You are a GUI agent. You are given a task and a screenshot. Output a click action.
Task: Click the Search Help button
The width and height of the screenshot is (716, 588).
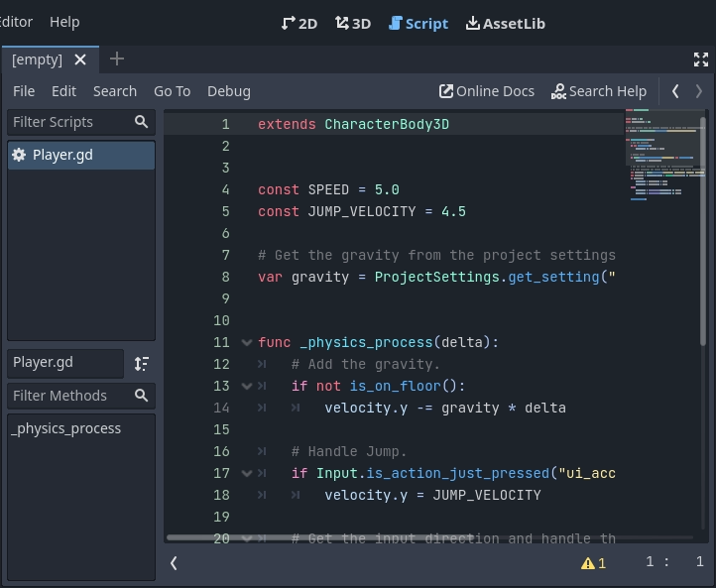click(599, 90)
